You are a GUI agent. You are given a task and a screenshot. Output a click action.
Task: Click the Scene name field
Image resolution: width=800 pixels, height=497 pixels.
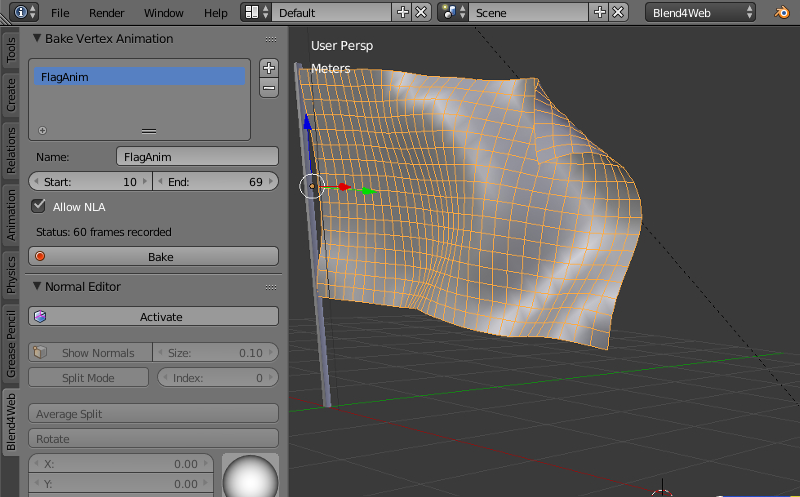pyautogui.click(x=529, y=12)
